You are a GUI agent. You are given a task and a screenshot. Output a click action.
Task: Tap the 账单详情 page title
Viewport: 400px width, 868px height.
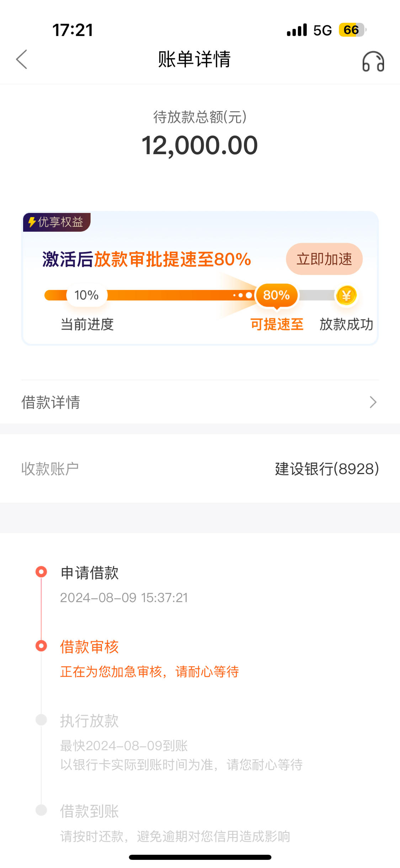(x=194, y=59)
